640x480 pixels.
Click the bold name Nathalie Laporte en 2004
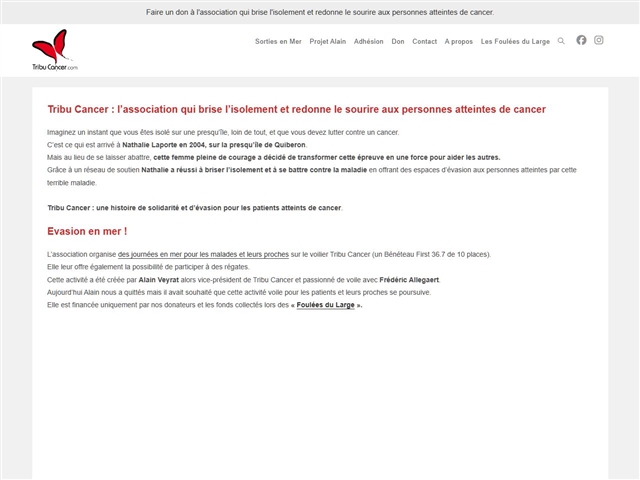click(x=164, y=145)
